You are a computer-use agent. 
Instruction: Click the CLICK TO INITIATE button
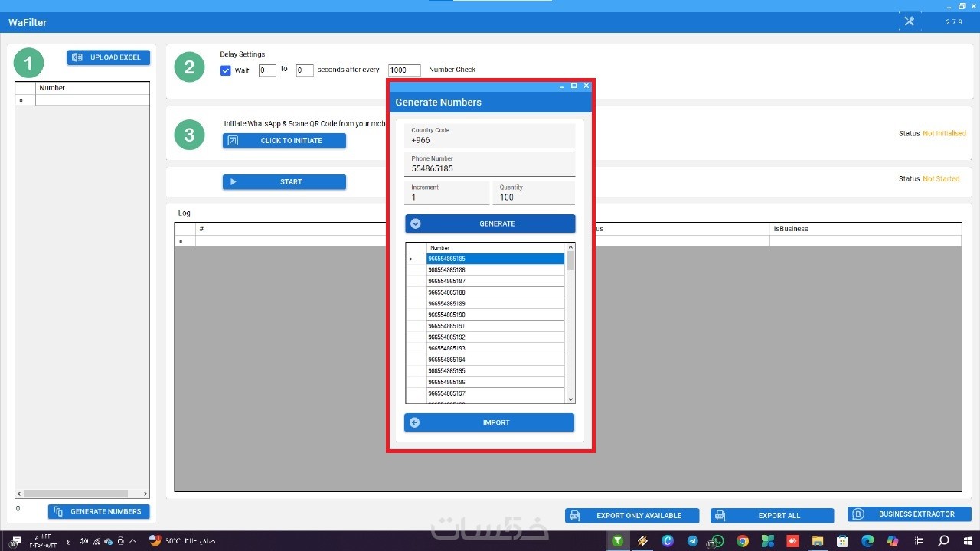coord(284,141)
